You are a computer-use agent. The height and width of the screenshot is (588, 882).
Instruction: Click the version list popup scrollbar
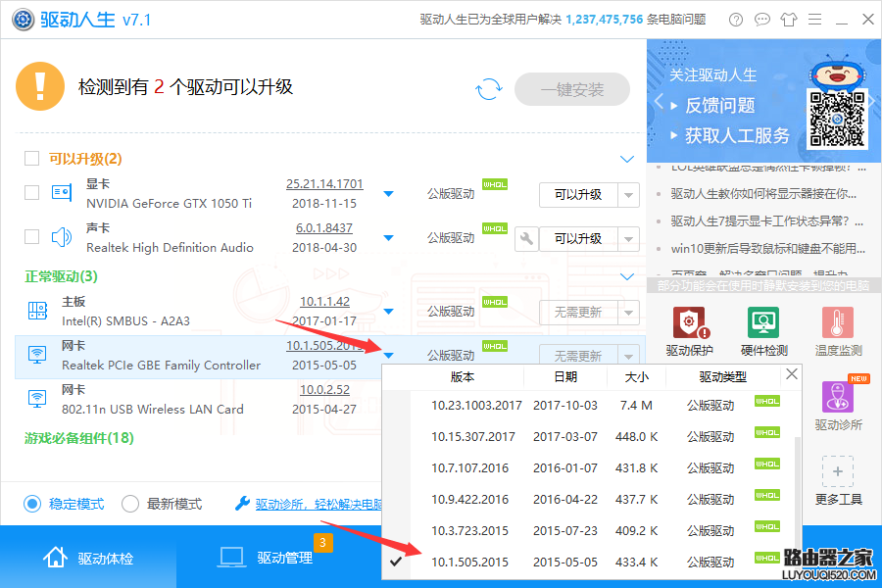tap(797, 492)
